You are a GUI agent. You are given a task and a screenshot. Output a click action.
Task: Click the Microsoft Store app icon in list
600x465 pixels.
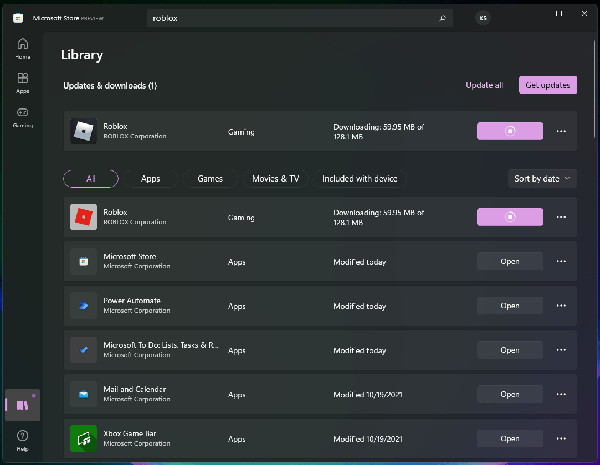pos(83,261)
